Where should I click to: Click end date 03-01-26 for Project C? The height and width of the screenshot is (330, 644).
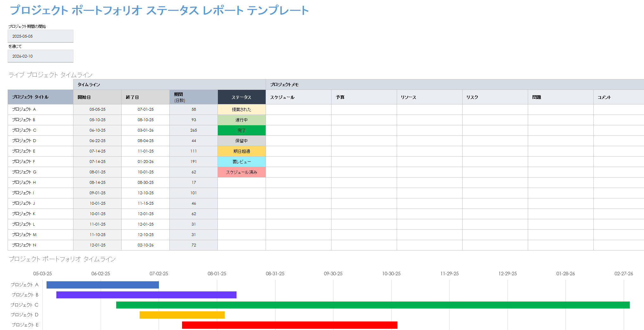click(146, 130)
